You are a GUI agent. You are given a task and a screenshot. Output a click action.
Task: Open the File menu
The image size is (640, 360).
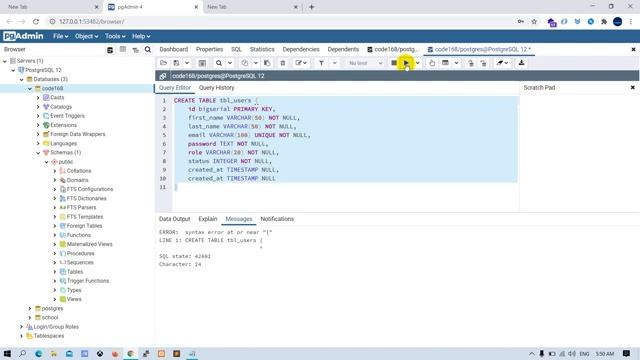pos(60,36)
